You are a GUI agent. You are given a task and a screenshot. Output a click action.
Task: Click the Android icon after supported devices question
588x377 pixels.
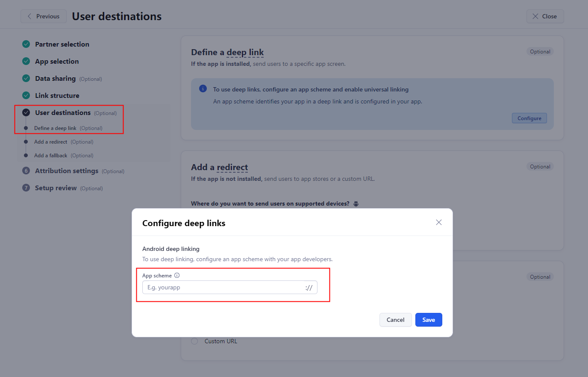356,204
